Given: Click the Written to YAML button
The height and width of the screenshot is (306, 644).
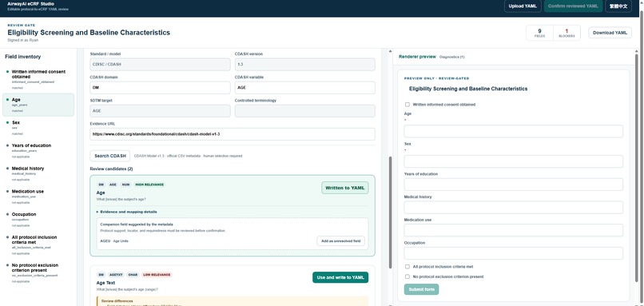Looking at the screenshot, I should pyautogui.click(x=345, y=188).
